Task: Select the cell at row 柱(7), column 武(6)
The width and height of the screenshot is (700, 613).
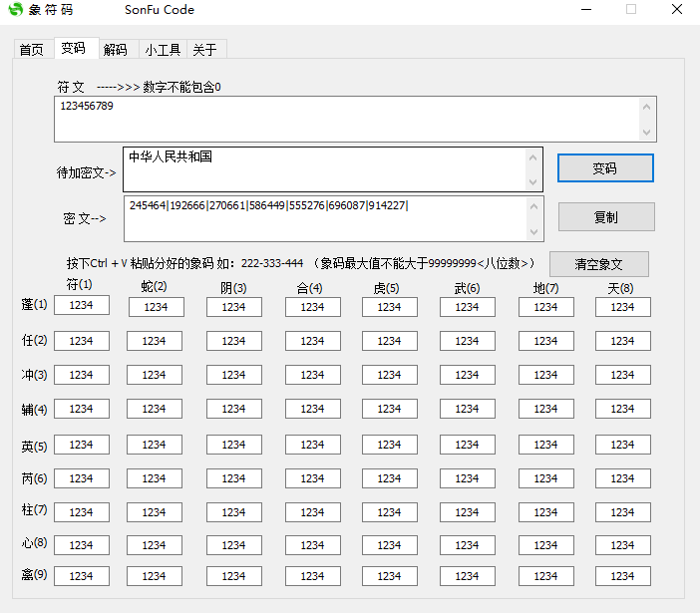Action: pyautogui.click(x=468, y=512)
